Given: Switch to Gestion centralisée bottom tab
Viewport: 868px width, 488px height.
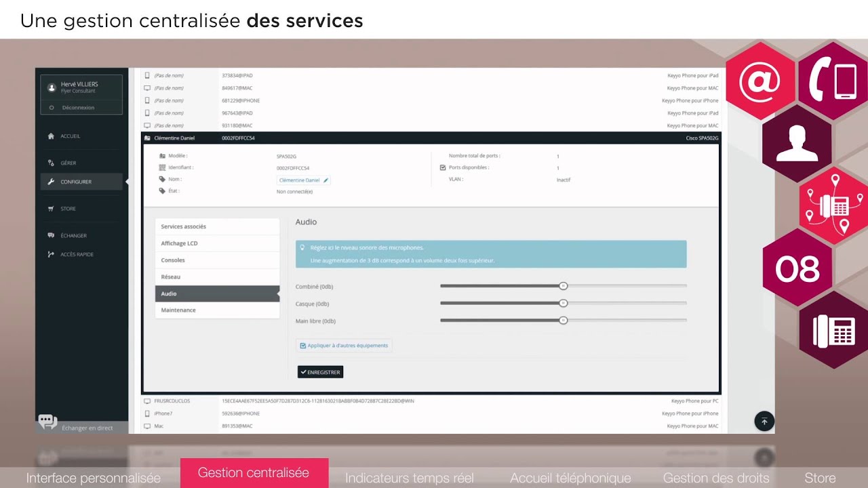Looking at the screenshot, I should [x=254, y=473].
